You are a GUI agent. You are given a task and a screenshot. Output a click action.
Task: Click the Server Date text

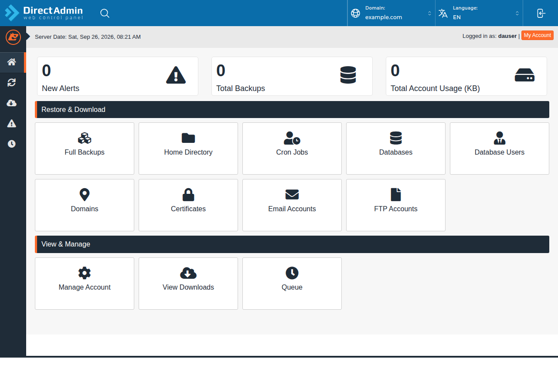[x=88, y=37]
